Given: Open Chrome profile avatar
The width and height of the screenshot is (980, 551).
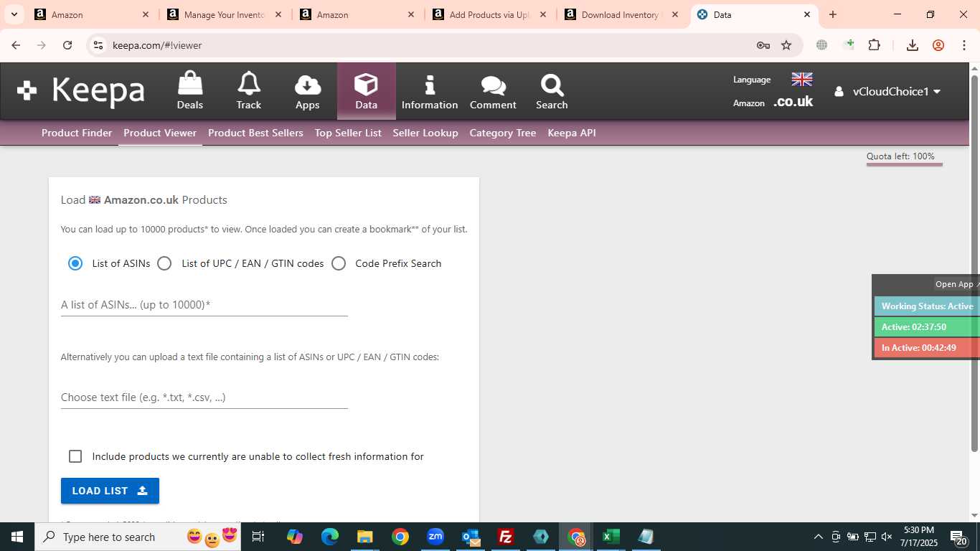Looking at the screenshot, I should (938, 45).
